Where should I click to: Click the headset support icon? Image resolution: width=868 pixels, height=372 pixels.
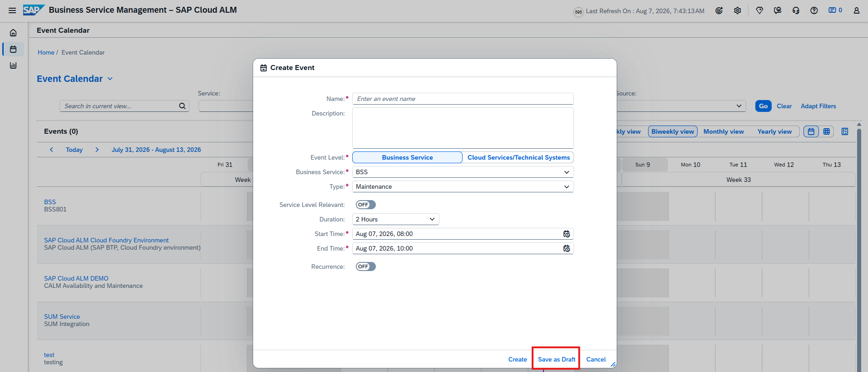point(796,10)
